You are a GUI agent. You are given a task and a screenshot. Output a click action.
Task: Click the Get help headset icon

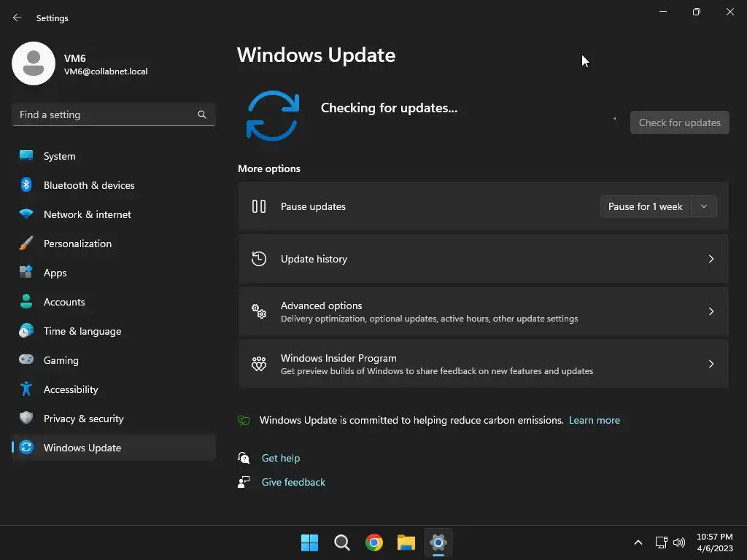click(244, 458)
